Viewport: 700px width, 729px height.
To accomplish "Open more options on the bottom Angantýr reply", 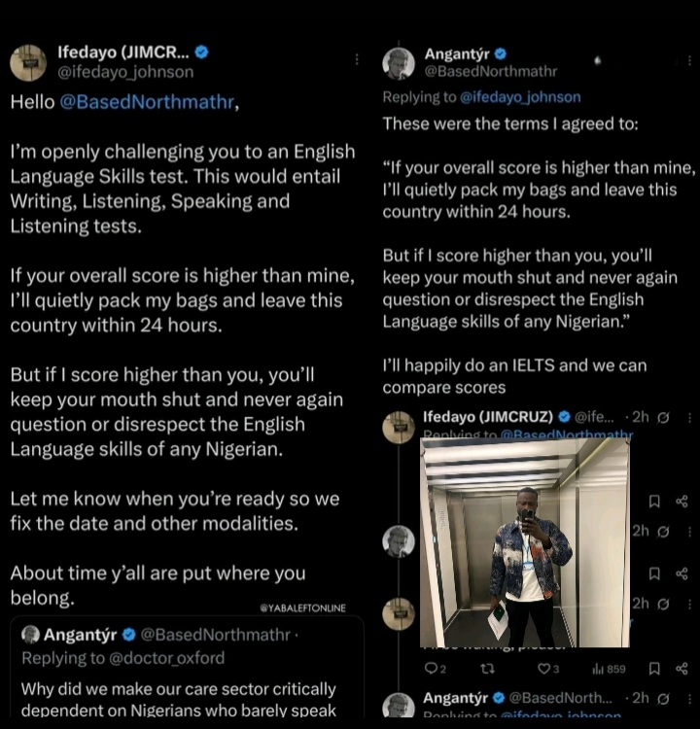I will [x=688, y=698].
